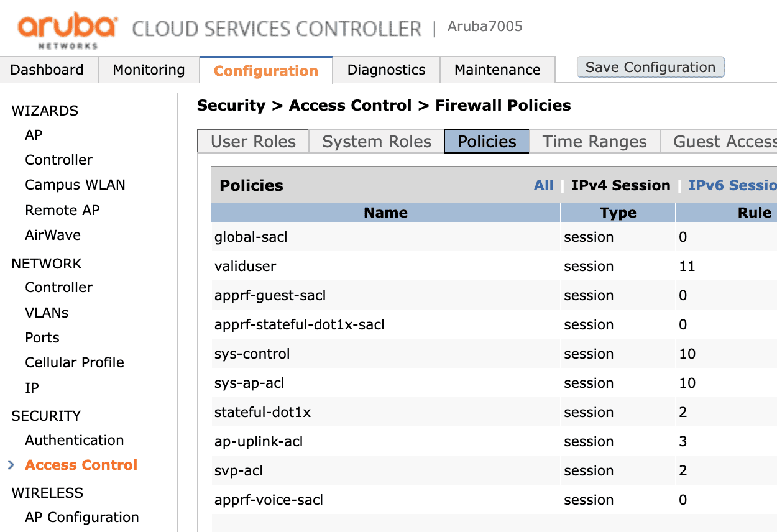Open the Cellular Profile settings
Screen dimensions: 777x532
[75, 362]
